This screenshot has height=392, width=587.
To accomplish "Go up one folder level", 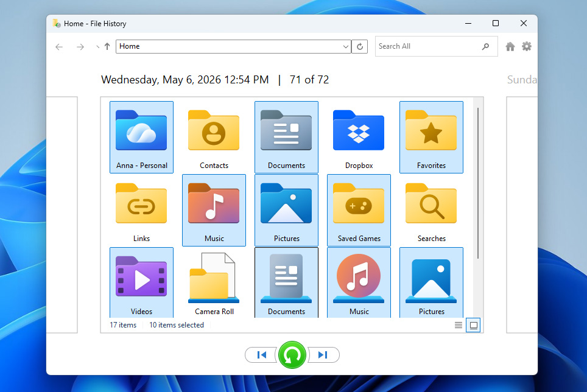I will [x=107, y=46].
